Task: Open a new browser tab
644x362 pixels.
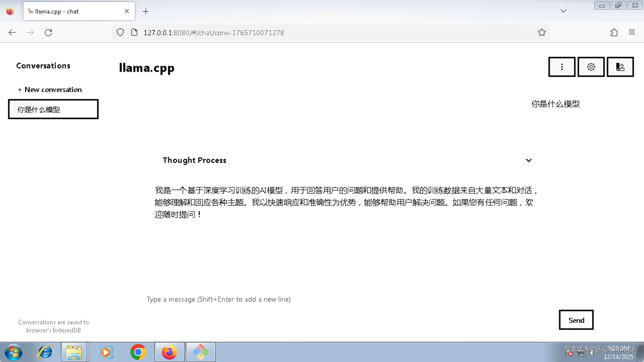Action: [x=146, y=12]
